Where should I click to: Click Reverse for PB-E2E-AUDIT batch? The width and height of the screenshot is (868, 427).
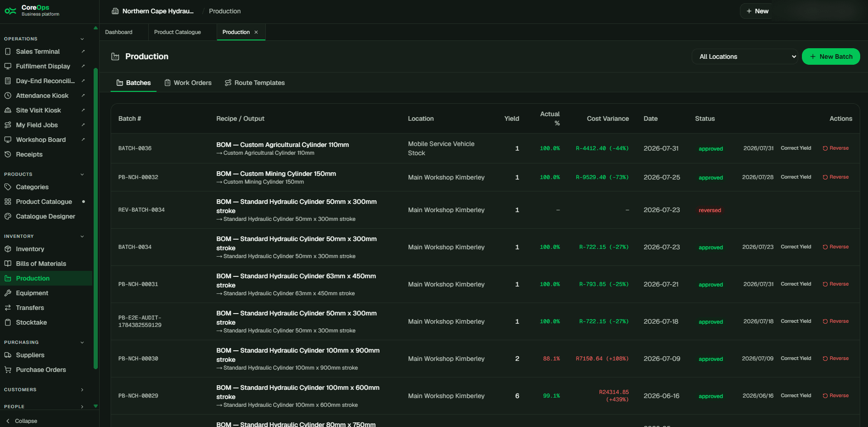pyautogui.click(x=835, y=321)
